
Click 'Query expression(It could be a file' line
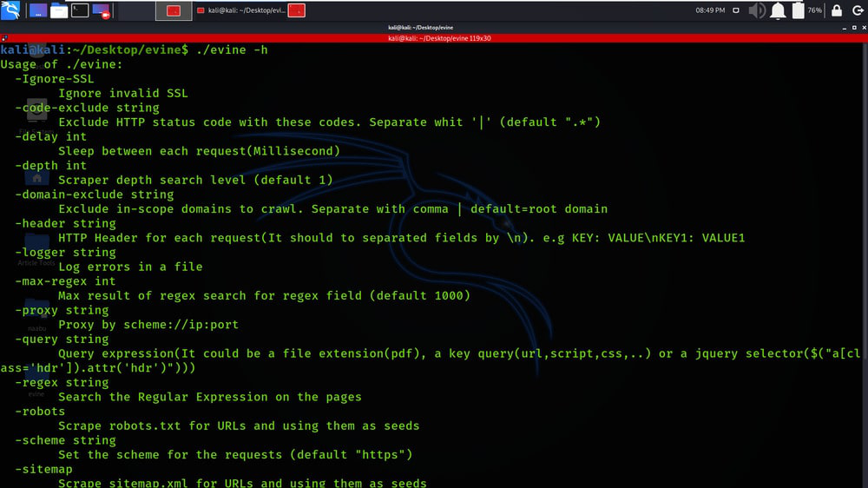pyautogui.click(x=459, y=353)
